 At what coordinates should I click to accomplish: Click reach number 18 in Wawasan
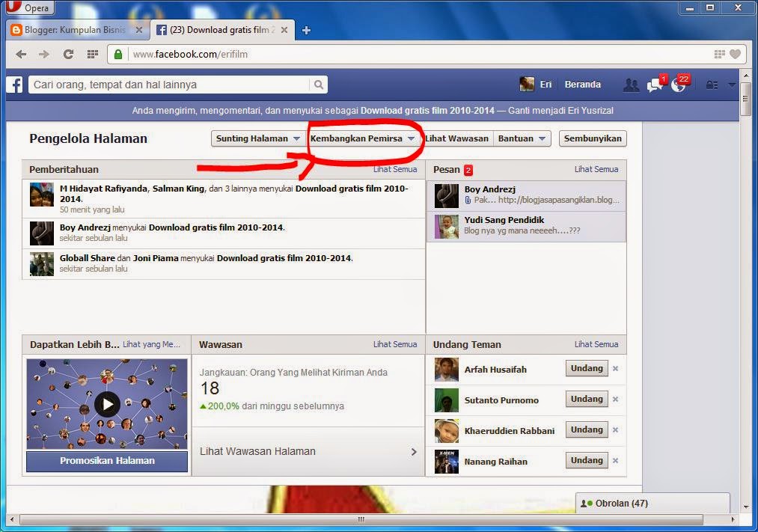tap(210, 388)
